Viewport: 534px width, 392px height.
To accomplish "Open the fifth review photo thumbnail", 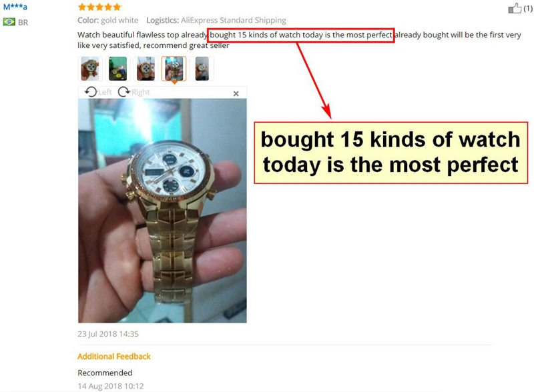I will click(202, 69).
